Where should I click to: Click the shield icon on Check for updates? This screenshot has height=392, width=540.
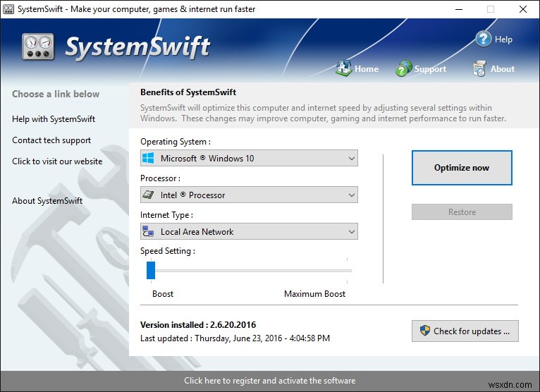coord(425,331)
